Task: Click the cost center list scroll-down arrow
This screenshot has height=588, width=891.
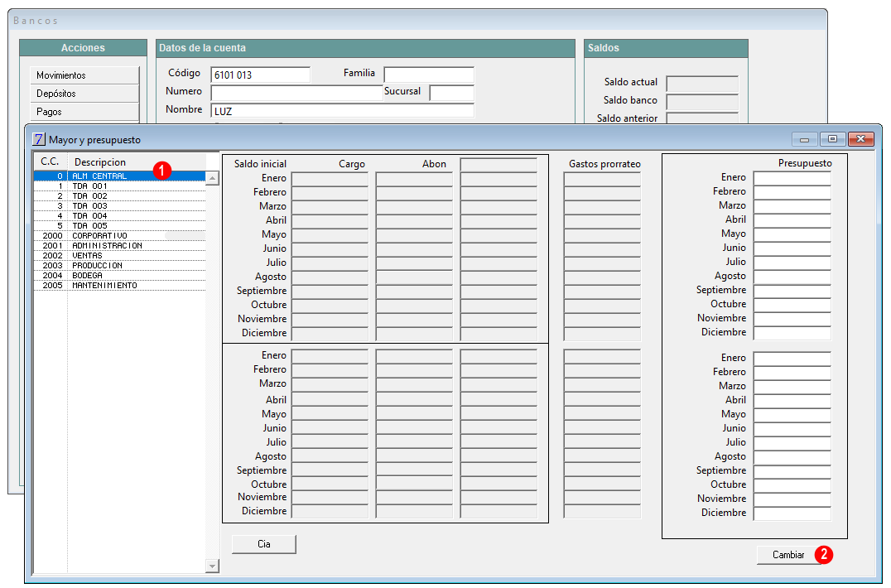Action: tap(212, 566)
